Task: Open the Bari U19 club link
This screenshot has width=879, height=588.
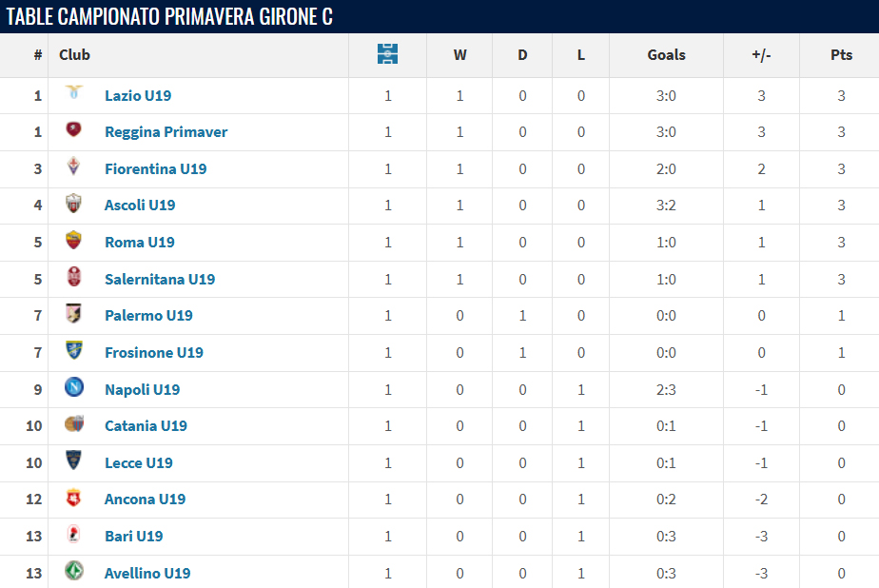Action: pos(133,536)
